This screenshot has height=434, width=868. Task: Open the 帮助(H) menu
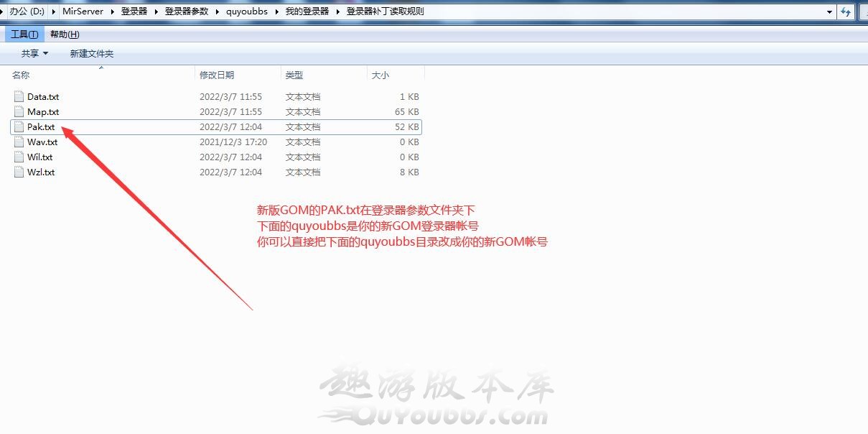click(x=65, y=34)
